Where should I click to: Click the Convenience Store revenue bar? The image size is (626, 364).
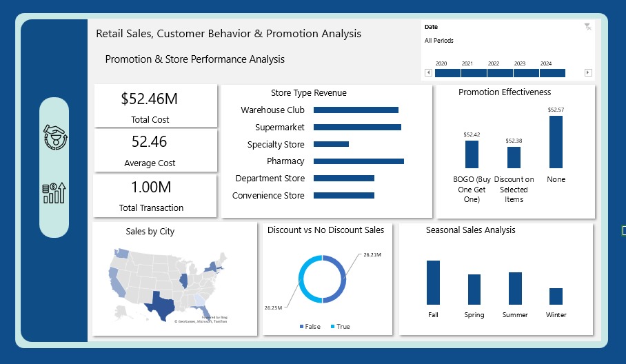click(x=344, y=196)
